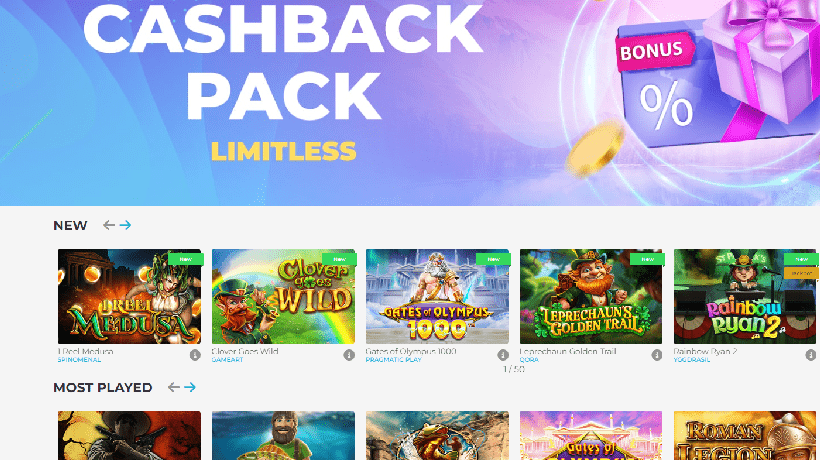The image size is (820, 460).
Task: Click the NEW section next arrow
Action: [x=125, y=225]
